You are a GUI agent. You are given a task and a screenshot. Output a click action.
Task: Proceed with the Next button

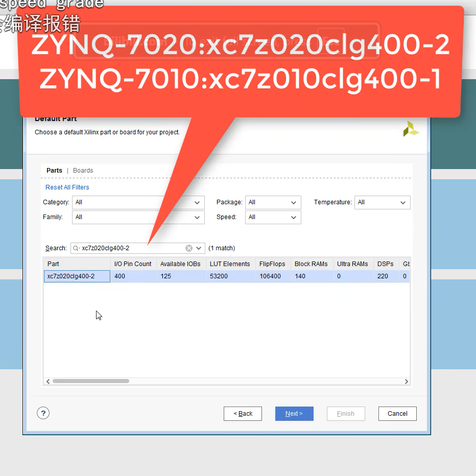(294, 414)
